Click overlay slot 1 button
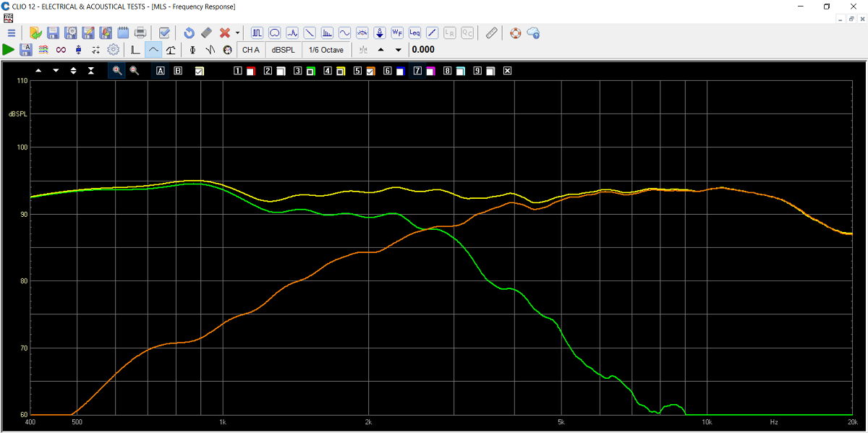 click(x=238, y=71)
